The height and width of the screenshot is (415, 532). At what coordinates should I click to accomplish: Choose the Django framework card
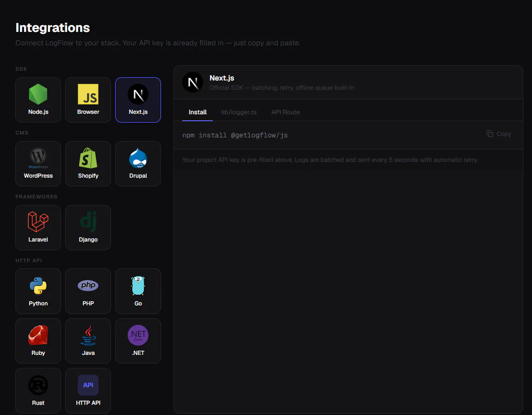(88, 227)
